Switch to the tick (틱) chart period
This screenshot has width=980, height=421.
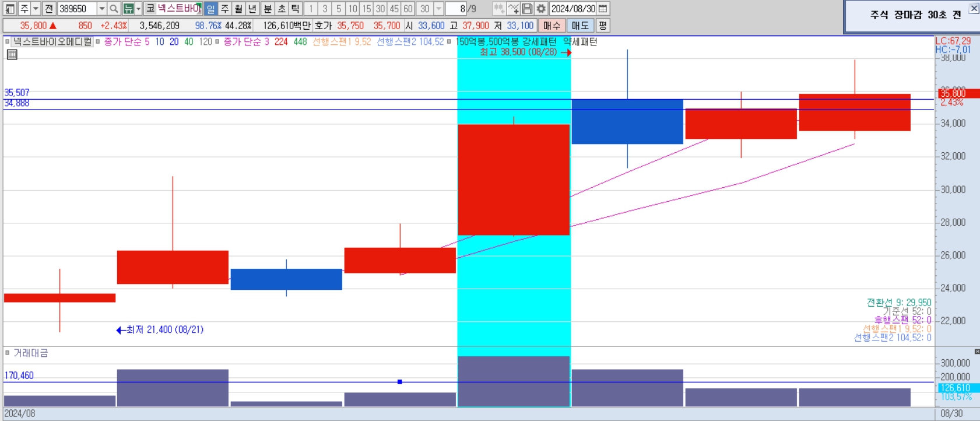tap(296, 9)
